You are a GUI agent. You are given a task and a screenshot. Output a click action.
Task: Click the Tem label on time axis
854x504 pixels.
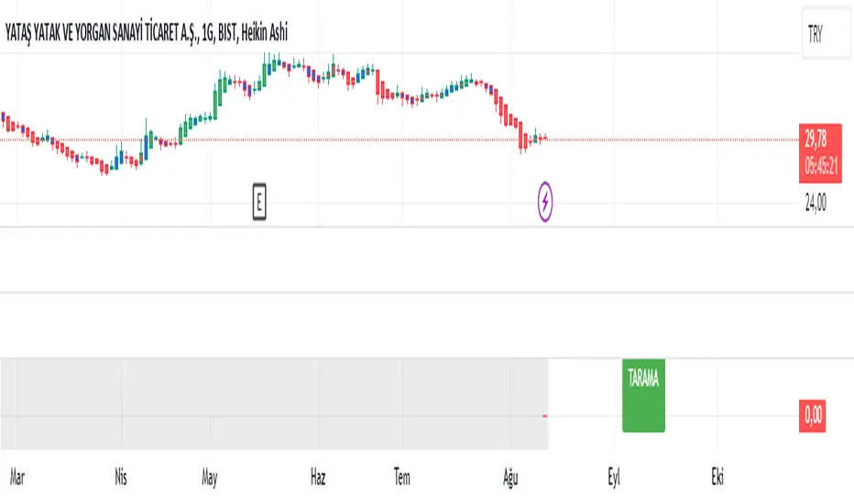tap(401, 477)
